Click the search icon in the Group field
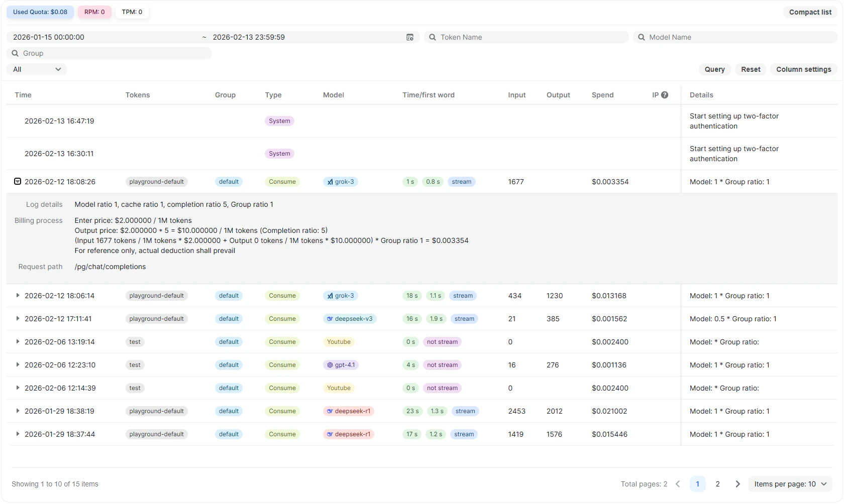 (x=16, y=53)
